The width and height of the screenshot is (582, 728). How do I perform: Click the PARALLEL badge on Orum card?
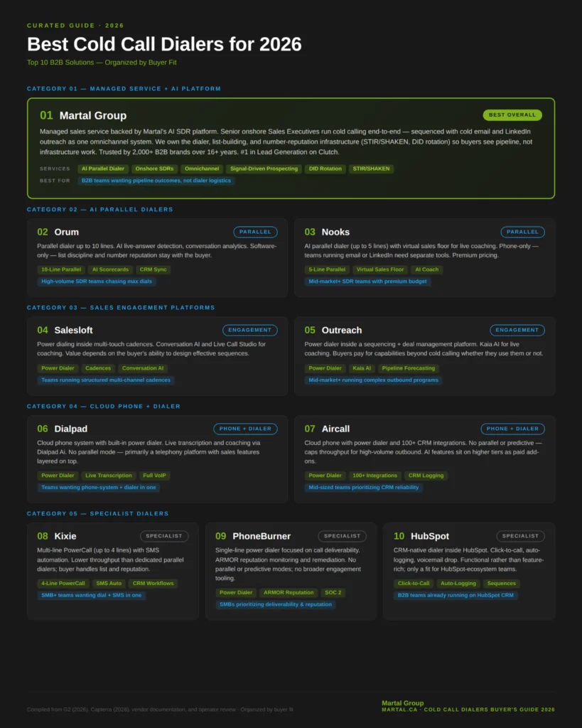click(255, 232)
